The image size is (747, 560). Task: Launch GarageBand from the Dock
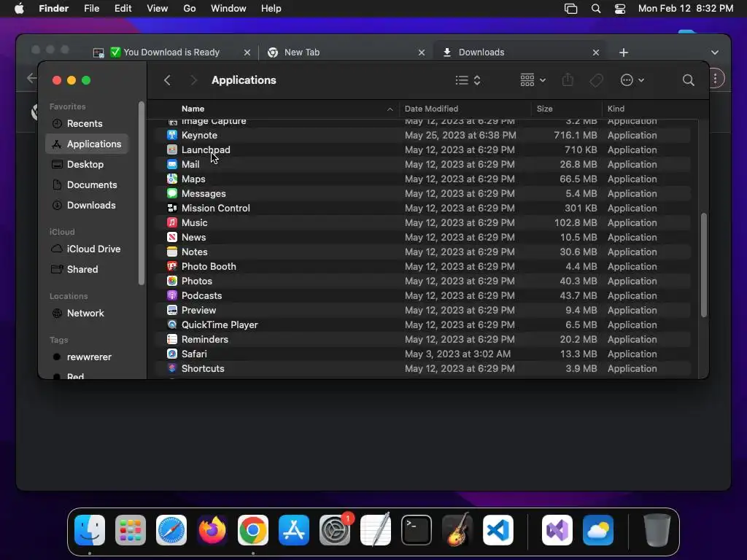457,530
